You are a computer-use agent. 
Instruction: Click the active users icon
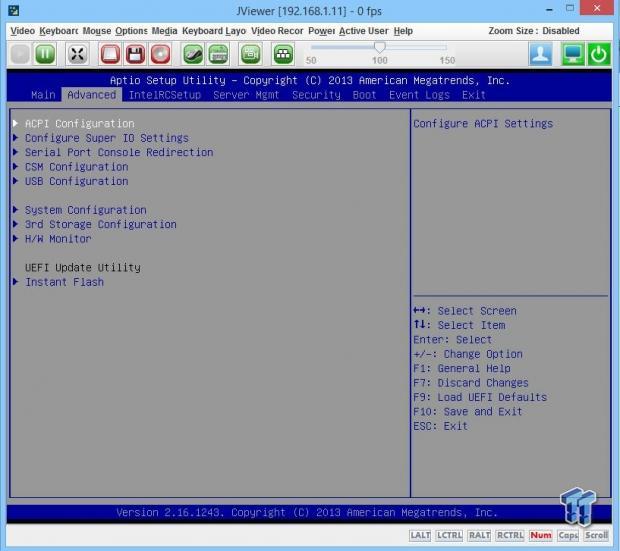point(541,54)
